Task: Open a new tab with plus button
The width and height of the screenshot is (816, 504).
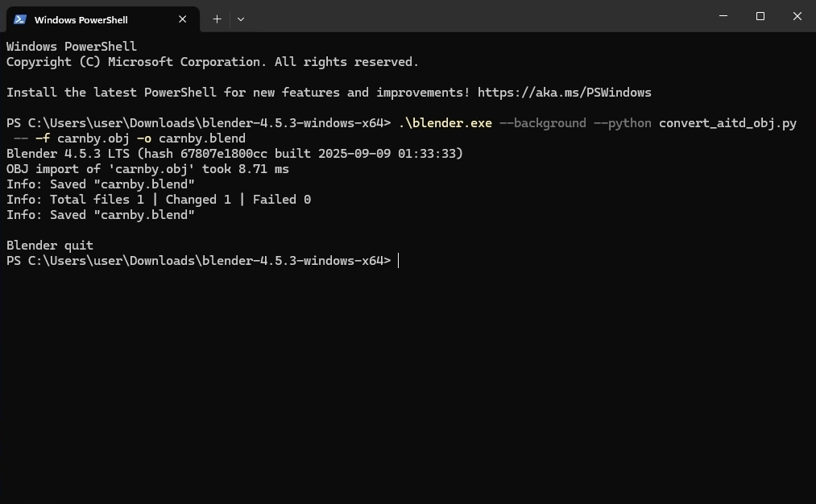Action: (x=217, y=19)
